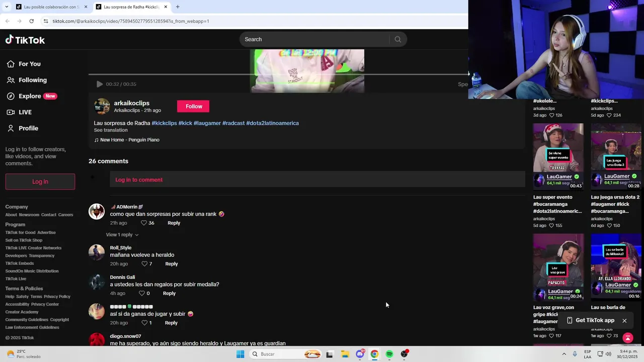644x362 pixels.
Task: Click See translation
Action: (111, 130)
